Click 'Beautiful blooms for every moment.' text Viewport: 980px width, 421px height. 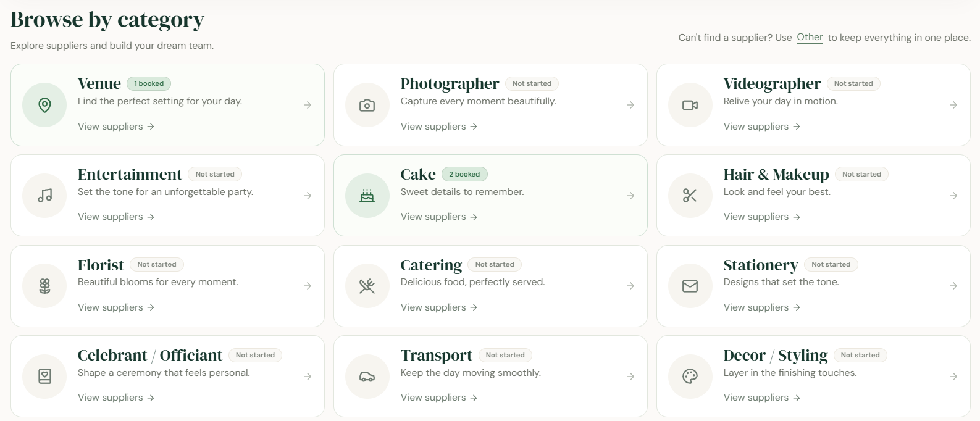coord(158,282)
